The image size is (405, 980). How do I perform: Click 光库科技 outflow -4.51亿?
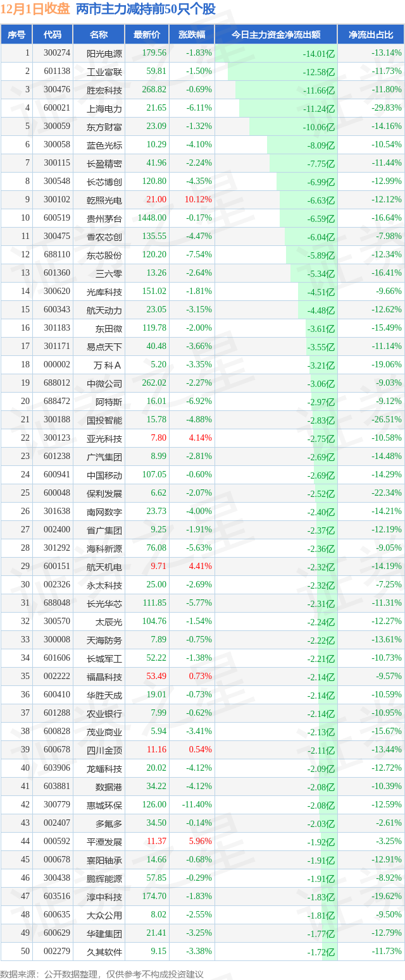pos(321,291)
